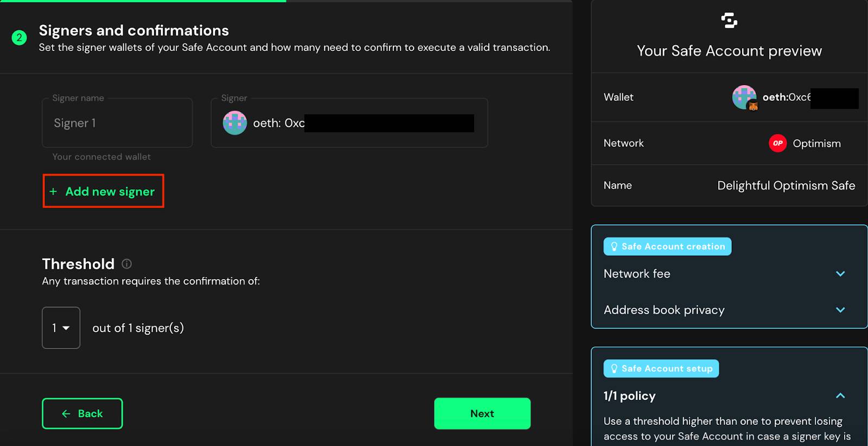Go back using the Back button
Screen dimensions: 868x446
pos(82,413)
